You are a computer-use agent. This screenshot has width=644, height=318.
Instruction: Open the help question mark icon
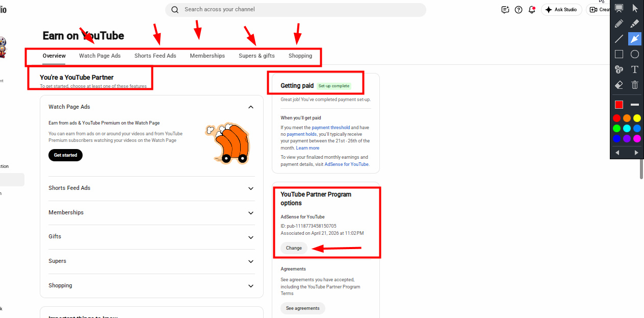pos(519,10)
